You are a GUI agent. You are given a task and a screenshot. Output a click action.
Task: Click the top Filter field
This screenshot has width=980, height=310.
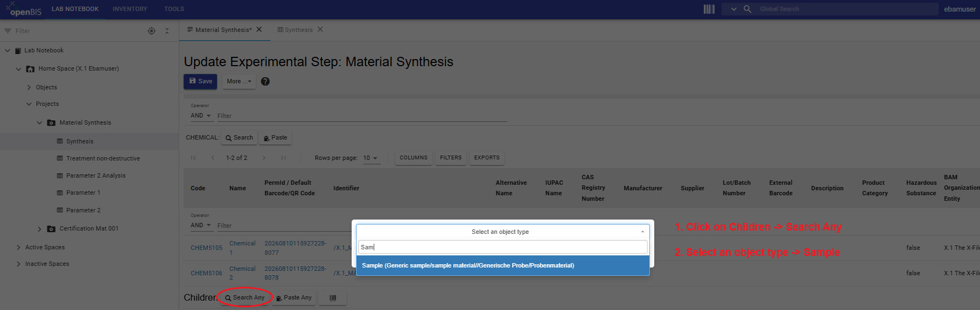[362, 116]
